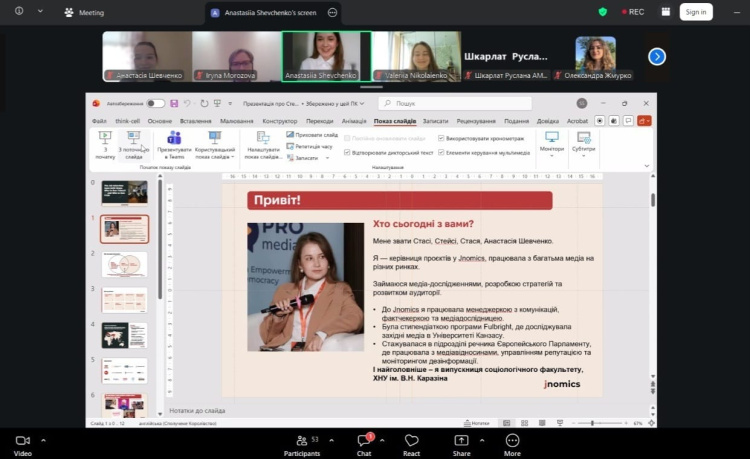The image size is (750, 459).
Task: Start slideshow З поточного слайда
Action: coord(133,145)
